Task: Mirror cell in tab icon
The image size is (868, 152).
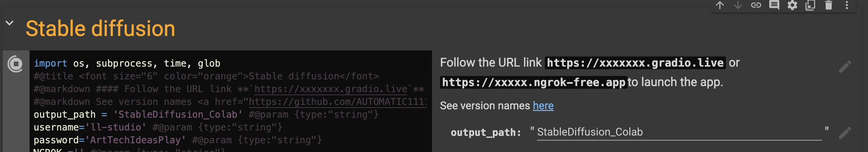Action: (x=810, y=5)
